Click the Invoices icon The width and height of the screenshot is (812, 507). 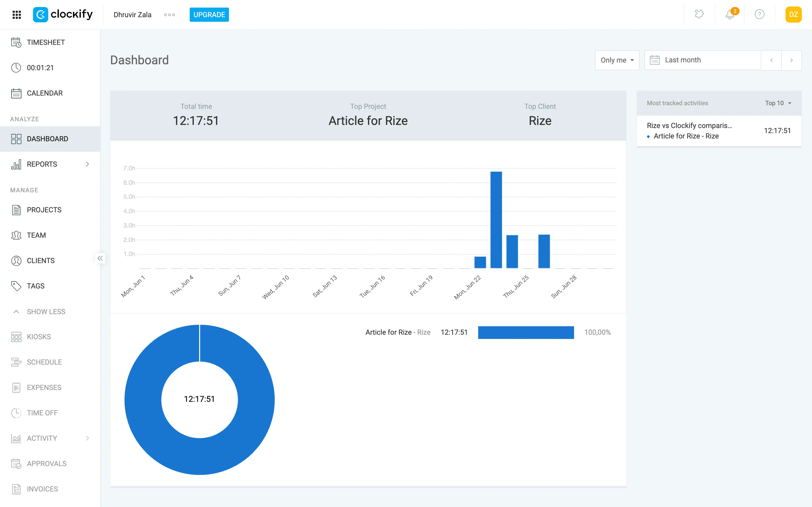[16, 489]
